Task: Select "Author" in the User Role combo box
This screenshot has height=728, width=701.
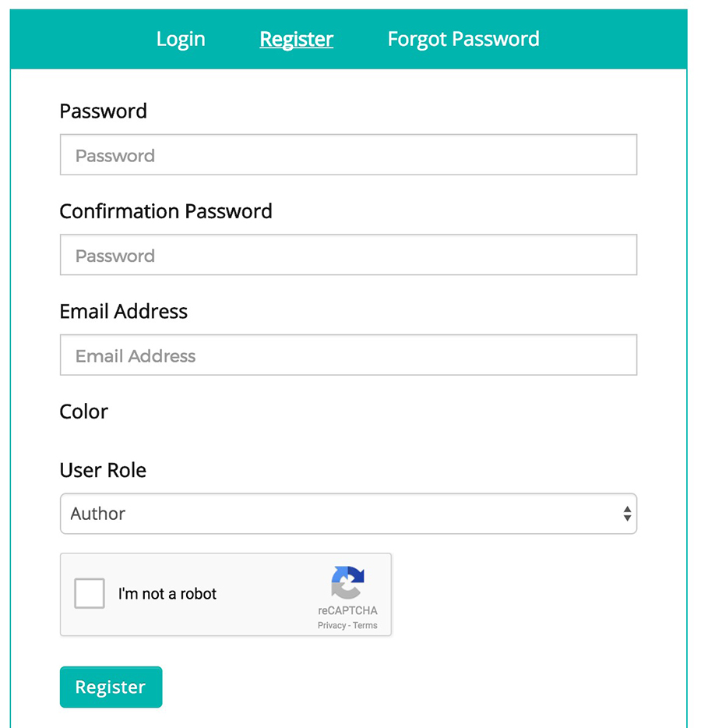Action: (x=348, y=514)
